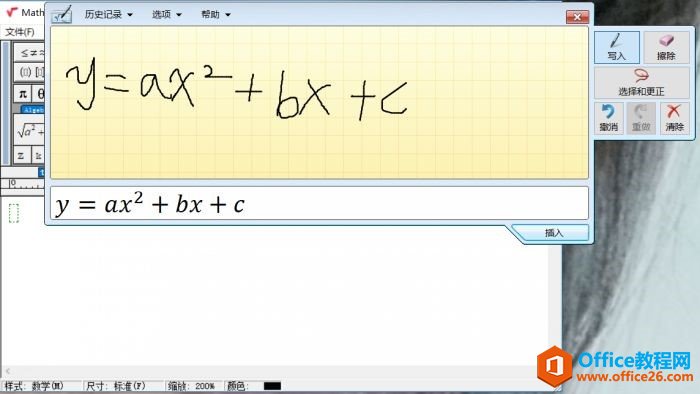Click the greyed 重做 (Redo) button
The image size is (700, 394).
pos(641,118)
